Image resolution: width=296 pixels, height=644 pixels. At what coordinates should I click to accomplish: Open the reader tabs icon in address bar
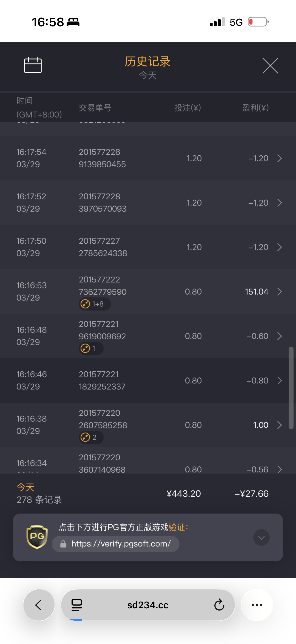(x=77, y=605)
